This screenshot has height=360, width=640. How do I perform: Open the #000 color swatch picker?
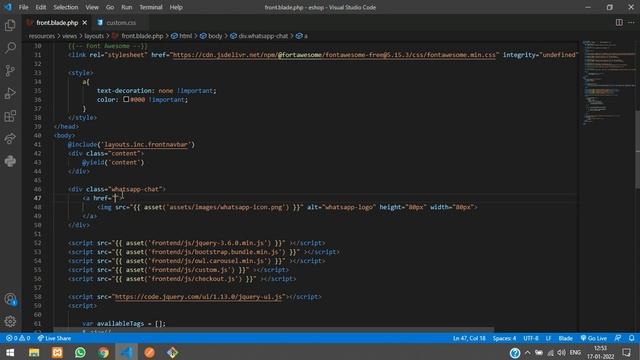126,99
